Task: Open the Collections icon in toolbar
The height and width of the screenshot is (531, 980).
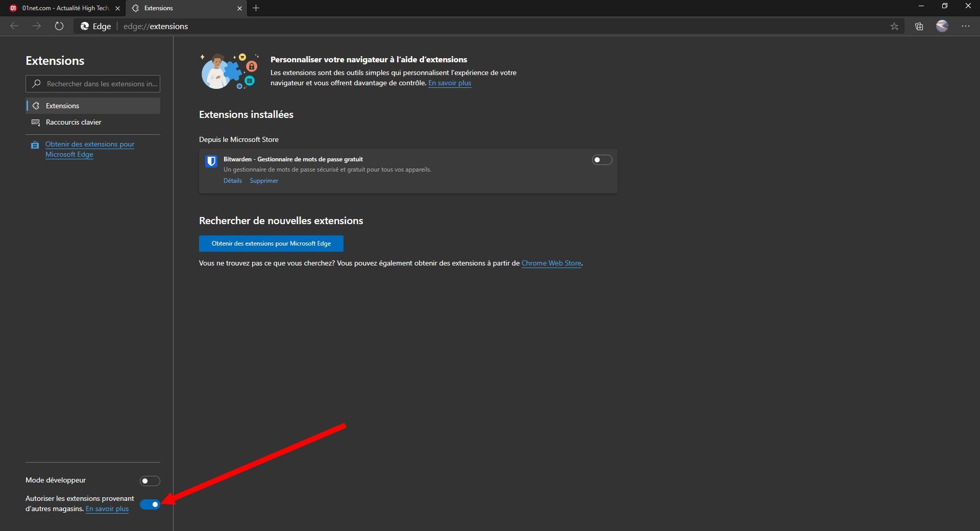Action: coord(919,27)
